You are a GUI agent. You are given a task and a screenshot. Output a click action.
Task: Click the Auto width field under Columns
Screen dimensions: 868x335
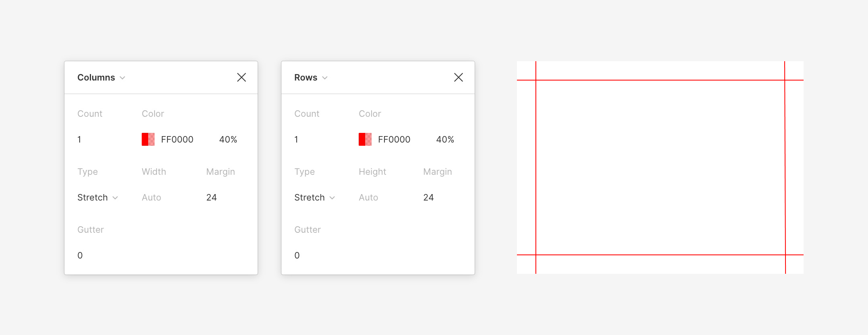point(151,197)
